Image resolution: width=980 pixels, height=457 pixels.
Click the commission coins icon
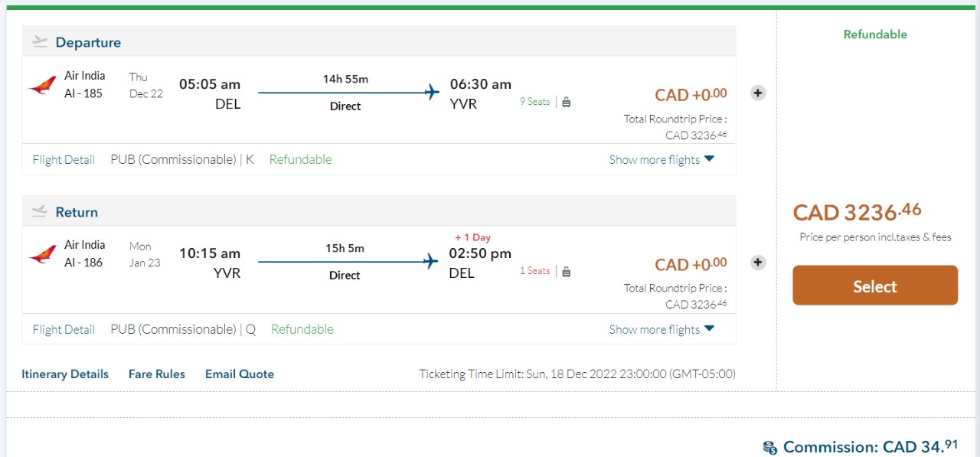pyautogui.click(x=770, y=447)
